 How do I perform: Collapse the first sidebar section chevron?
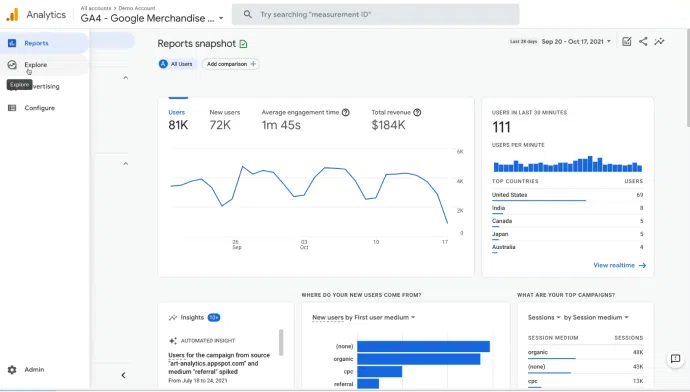[125, 78]
